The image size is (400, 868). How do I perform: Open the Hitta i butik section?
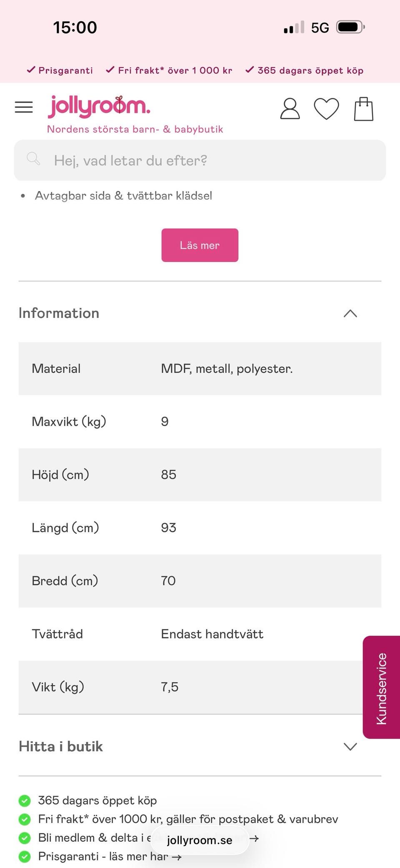click(61, 746)
